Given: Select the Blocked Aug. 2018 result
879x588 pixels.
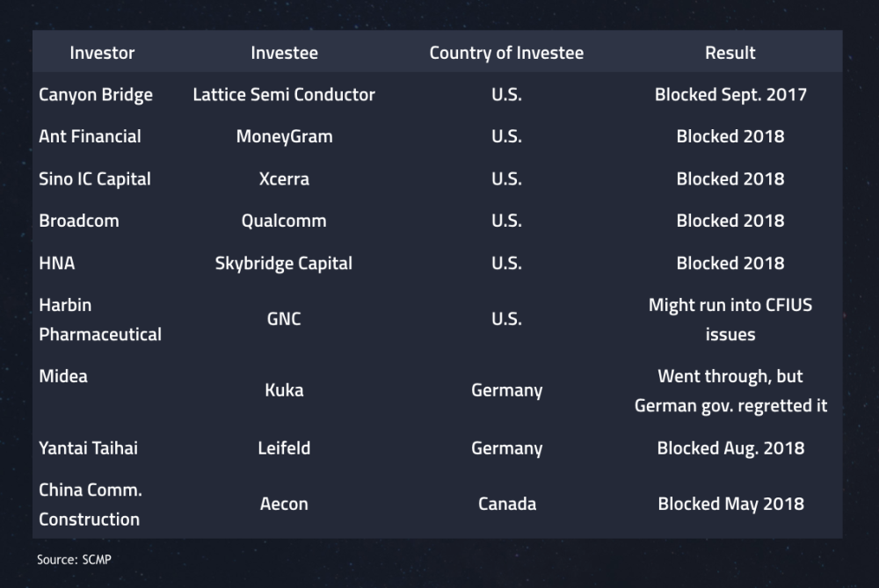Looking at the screenshot, I should pyautogui.click(x=730, y=448).
